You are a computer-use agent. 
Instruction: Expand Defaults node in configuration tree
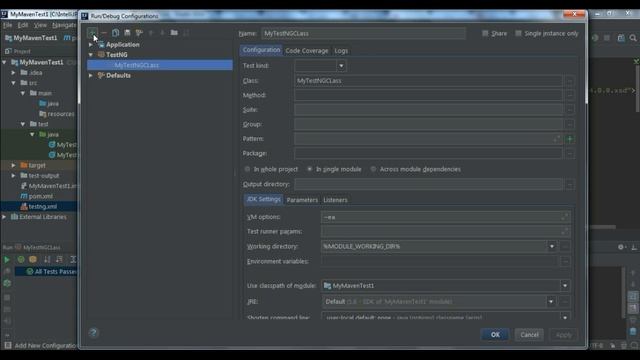coord(91,76)
